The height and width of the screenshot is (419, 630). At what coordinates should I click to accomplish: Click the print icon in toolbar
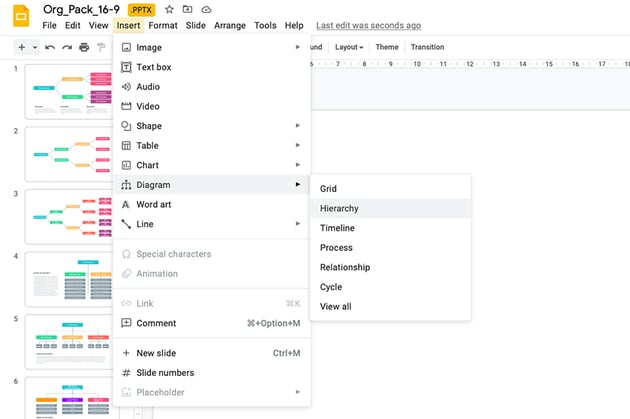[84, 47]
